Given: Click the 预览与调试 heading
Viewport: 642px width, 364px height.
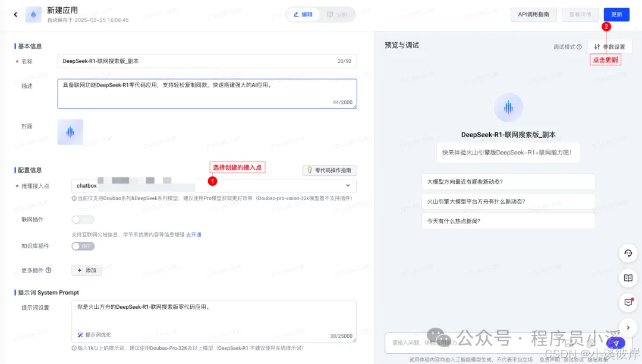Looking at the screenshot, I should [x=402, y=45].
